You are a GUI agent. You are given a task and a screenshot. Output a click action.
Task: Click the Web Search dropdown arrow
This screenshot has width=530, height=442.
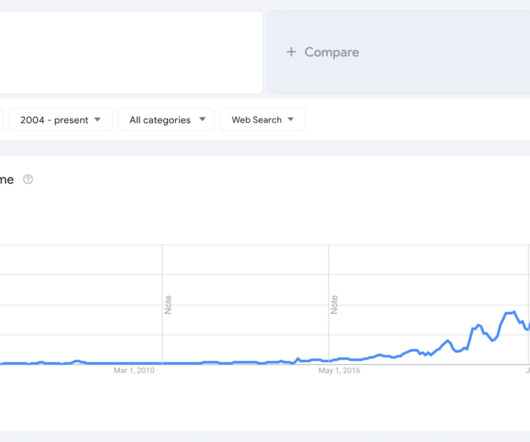(x=290, y=119)
